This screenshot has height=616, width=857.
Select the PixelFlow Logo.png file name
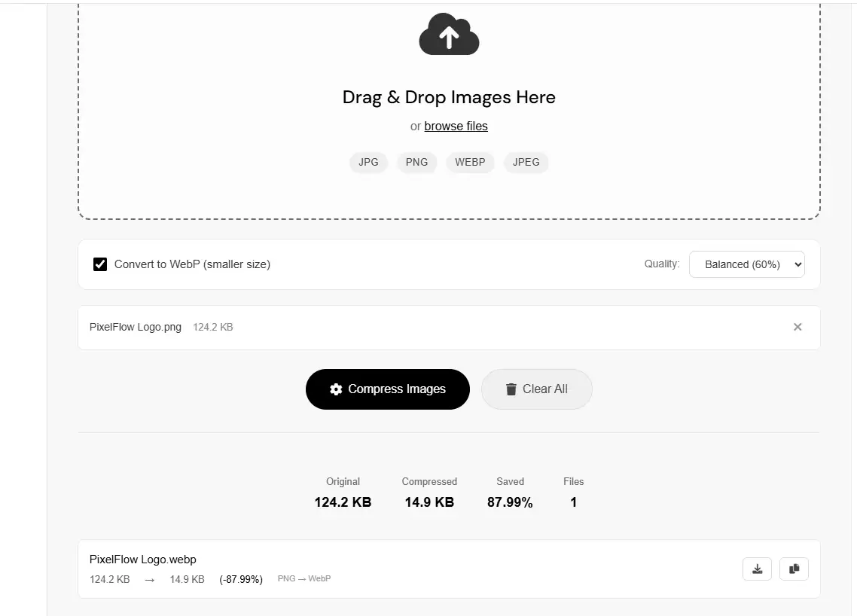(x=136, y=327)
